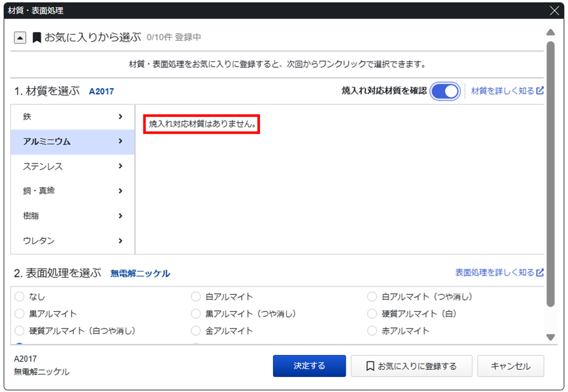Click the bookmark icon beside お気に入りから選ぶ
The width and height of the screenshot is (568, 392).
pyautogui.click(x=37, y=37)
